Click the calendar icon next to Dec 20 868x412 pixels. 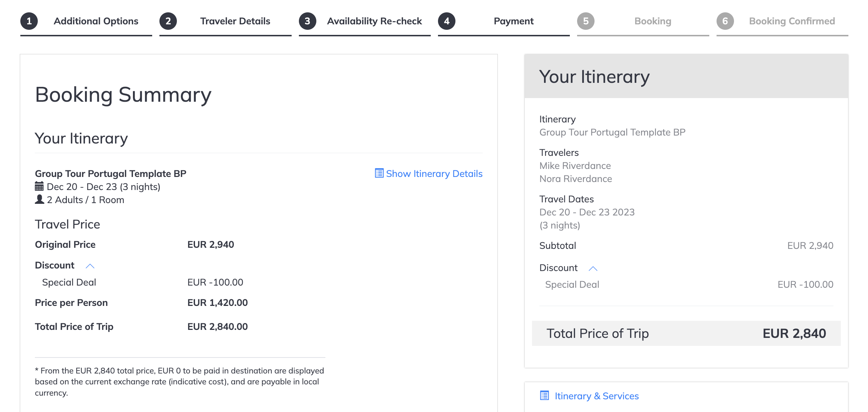click(x=39, y=186)
